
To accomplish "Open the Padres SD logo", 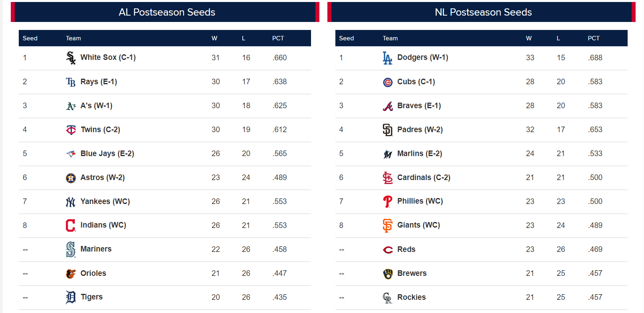I will (x=388, y=130).
